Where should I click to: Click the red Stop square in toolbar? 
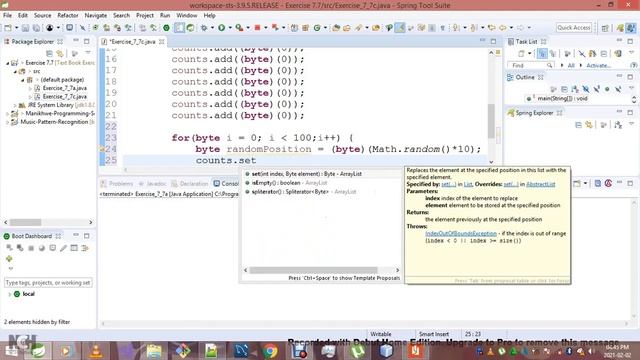(258, 28)
